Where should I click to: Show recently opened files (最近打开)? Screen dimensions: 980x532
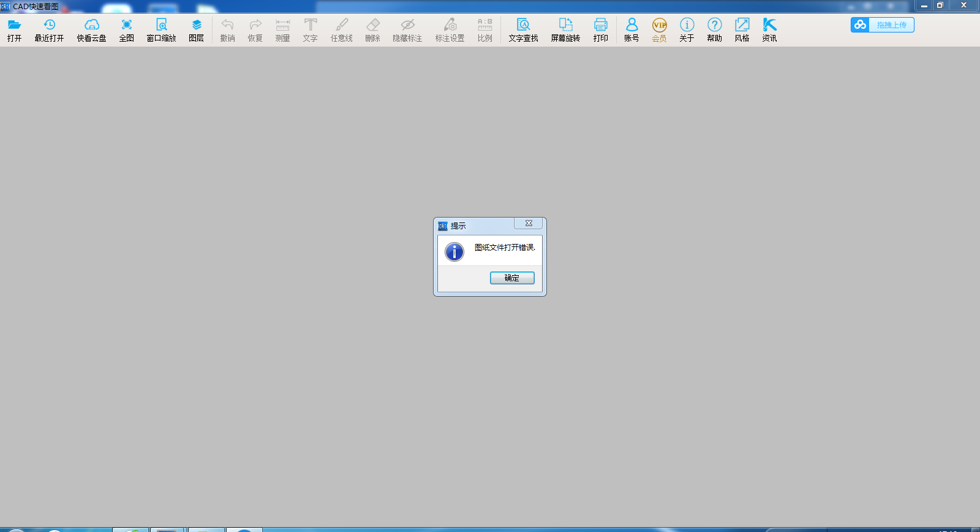click(x=49, y=30)
